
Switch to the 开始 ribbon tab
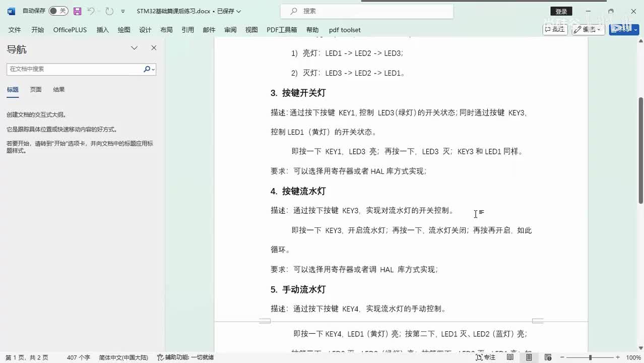(38, 30)
